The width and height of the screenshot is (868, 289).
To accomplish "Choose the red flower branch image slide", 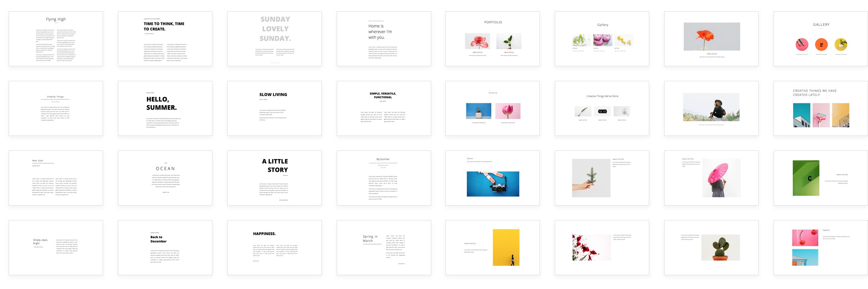I will click(x=602, y=248).
